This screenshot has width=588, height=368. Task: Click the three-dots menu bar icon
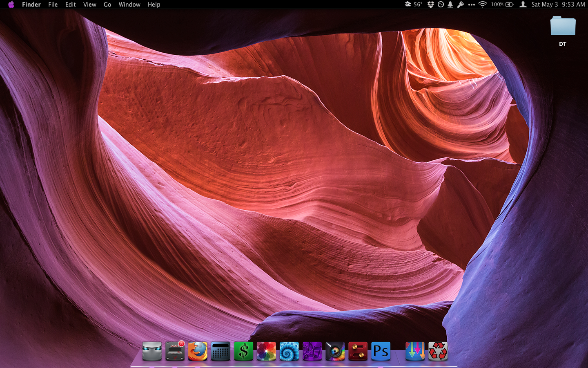pyautogui.click(x=471, y=4)
